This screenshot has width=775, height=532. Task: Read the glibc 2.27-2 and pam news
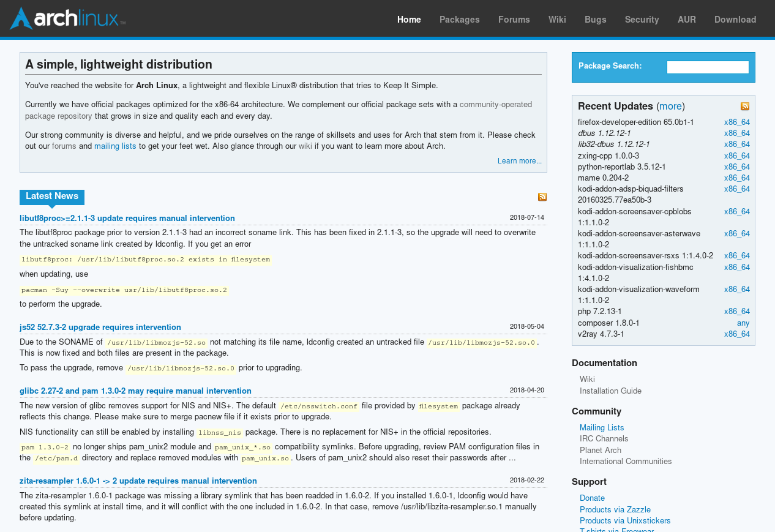(x=135, y=391)
